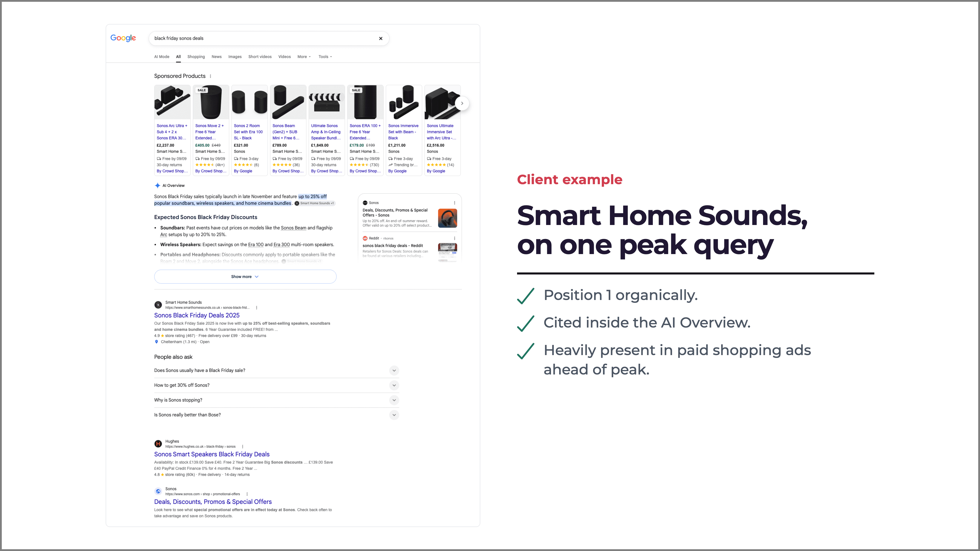Open 'Deals, Discounts, Promos & Special Offers' result
The image size is (980, 551).
[x=213, y=502]
